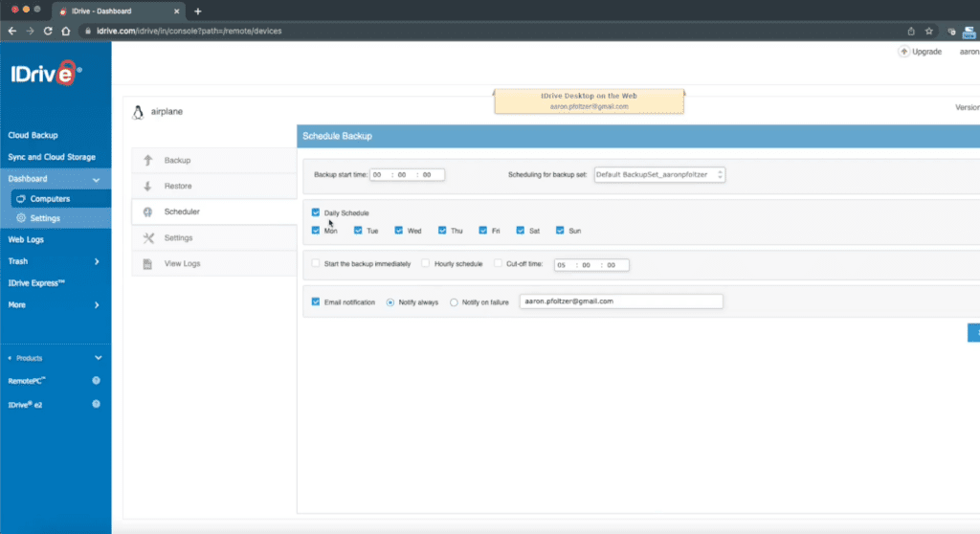Click the Backup start time hours field
Viewport: 980px width, 534px height.
(377, 175)
